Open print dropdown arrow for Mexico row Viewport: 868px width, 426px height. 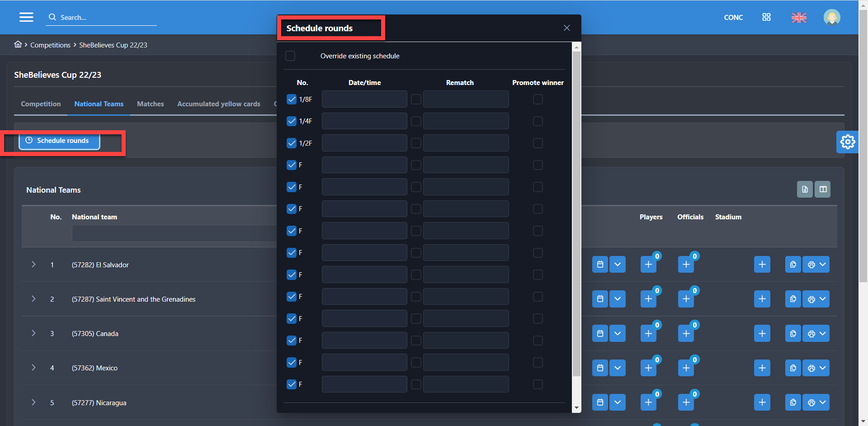823,368
